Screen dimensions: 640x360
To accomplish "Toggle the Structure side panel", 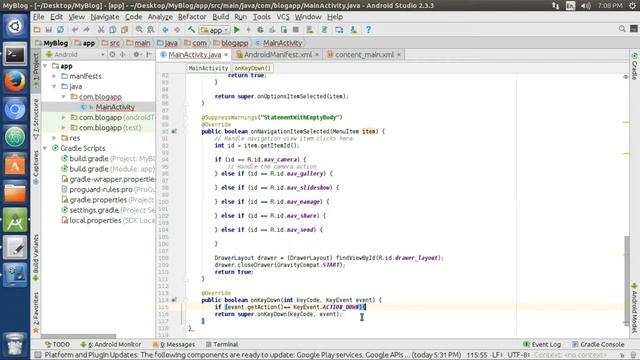I will [x=36, y=119].
